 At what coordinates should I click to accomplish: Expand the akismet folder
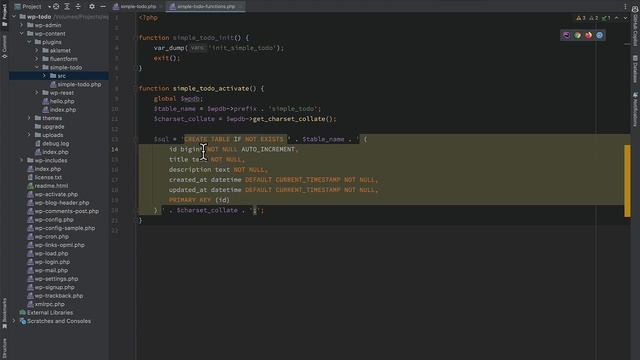tap(37, 51)
